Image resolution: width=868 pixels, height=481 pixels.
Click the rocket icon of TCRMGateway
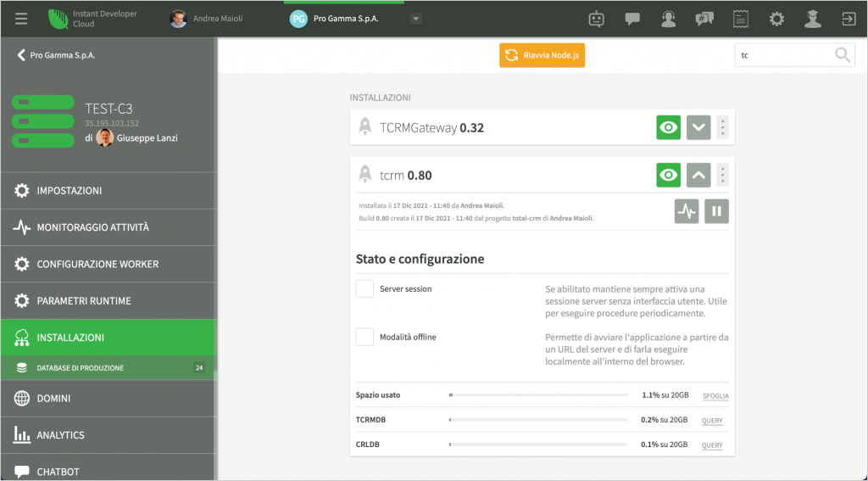point(364,127)
